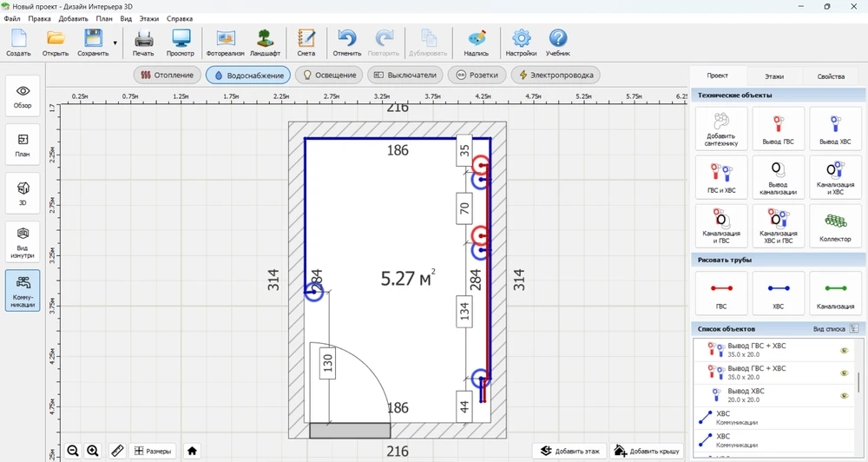Click the object list vertical scrollbar
Viewport: 868px width, 462px height.
tap(859, 382)
